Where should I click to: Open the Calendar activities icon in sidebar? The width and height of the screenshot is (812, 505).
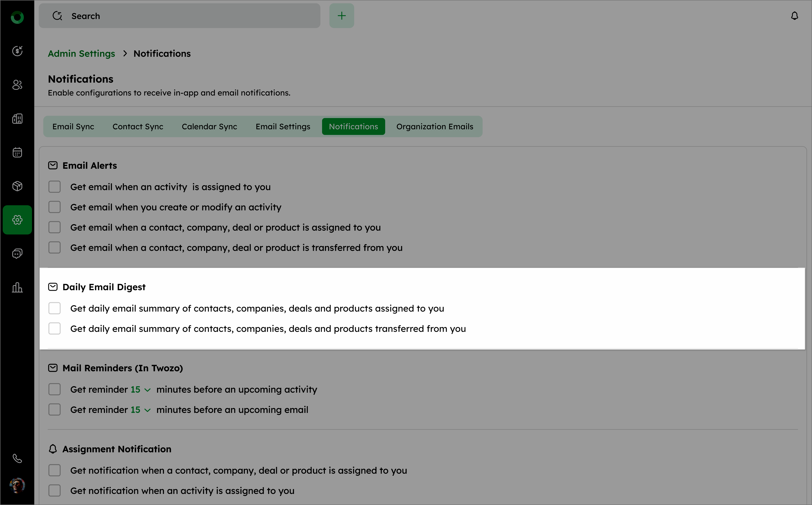coord(17,152)
